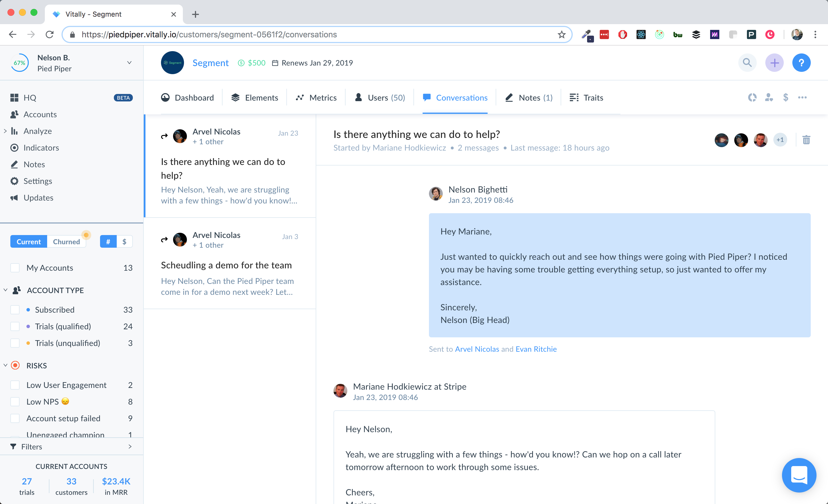828x504 pixels.
Task: Open the blue help question mark
Action: pyautogui.click(x=801, y=63)
